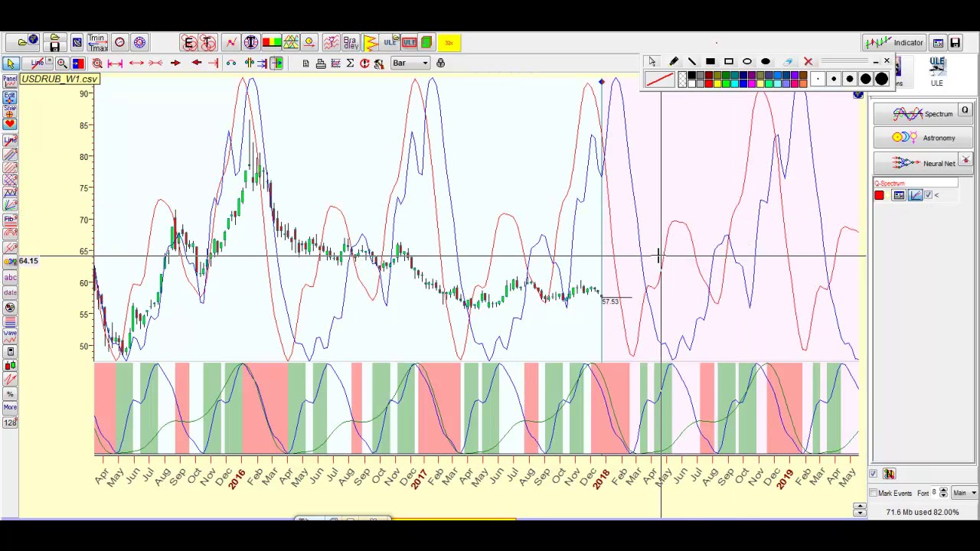Open the Panel button in left sidebar
Image resolution: width=980 pixels, height=551 pixels.
[10, 80]
